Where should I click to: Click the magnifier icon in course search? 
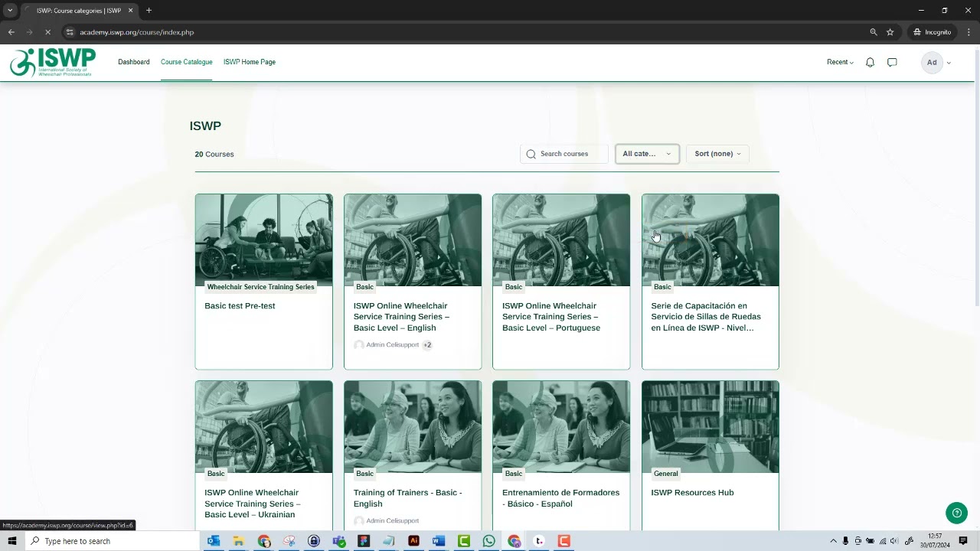531,154
